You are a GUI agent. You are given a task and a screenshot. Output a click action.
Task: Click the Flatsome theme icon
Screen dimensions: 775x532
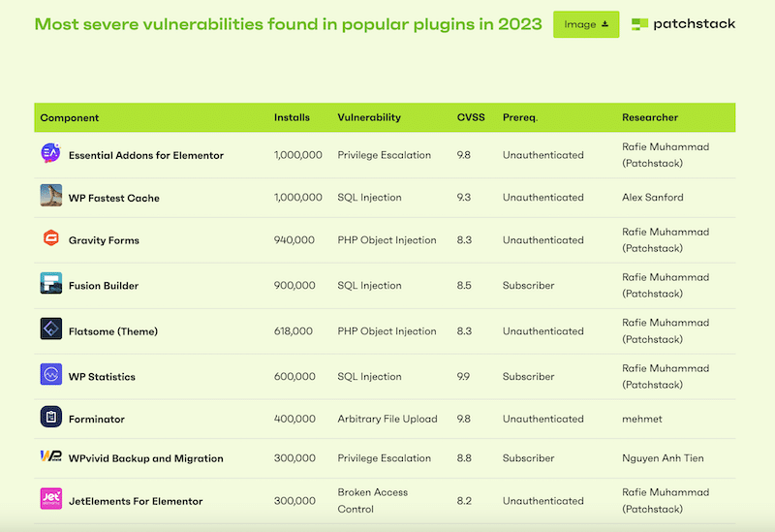point(51,329)
